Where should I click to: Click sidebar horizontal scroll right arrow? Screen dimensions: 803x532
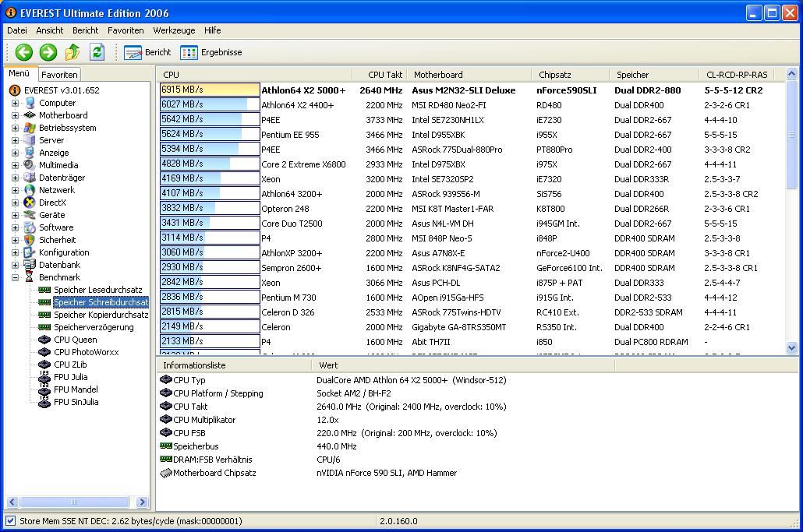click(x=143, y=502)
